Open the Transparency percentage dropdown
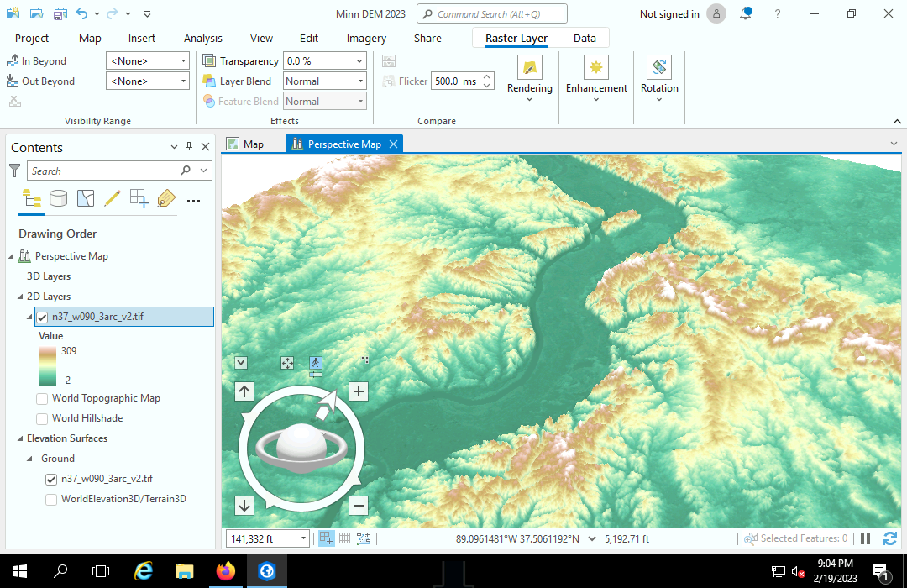907x588 pixels. pos(360,61)
